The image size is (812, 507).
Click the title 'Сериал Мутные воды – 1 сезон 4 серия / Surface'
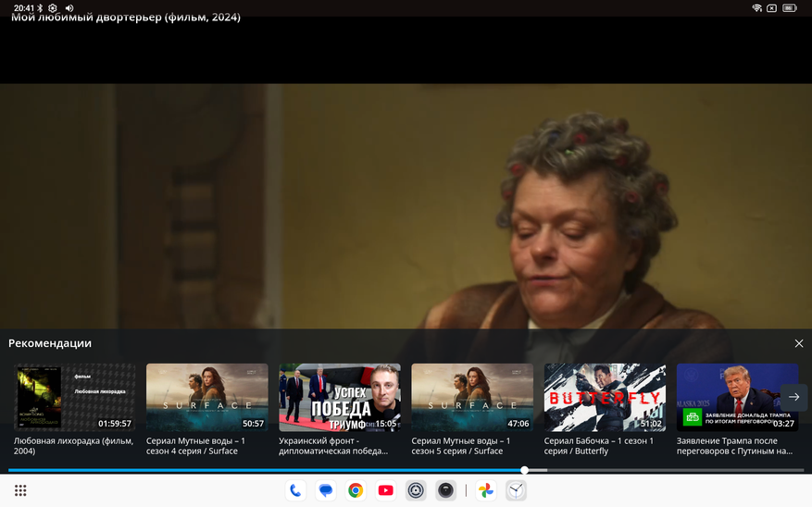coord(195,446)
